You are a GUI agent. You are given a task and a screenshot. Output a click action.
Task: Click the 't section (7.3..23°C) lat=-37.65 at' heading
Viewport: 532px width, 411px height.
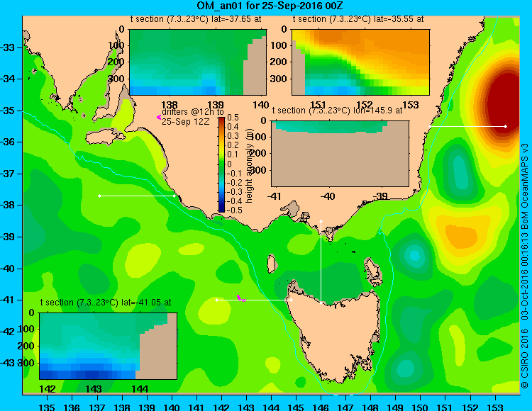[x=196, y=19]
